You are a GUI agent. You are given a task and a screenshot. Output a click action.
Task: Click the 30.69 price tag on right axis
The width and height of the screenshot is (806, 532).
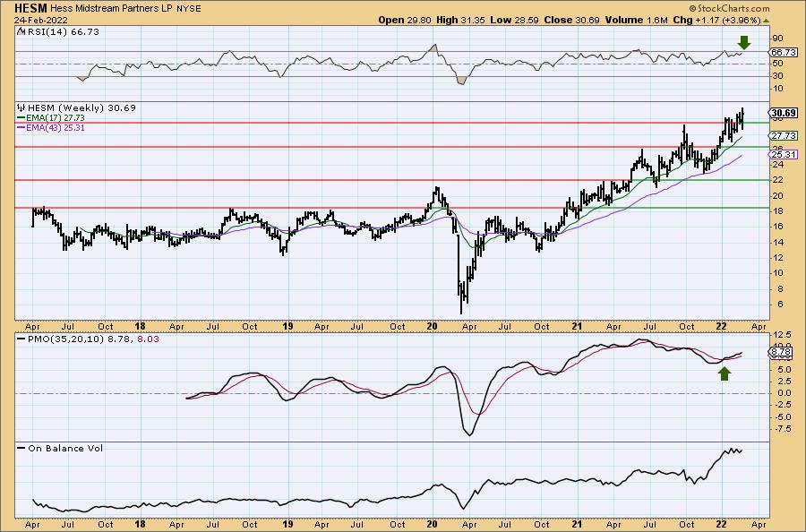tap(784, 113)
